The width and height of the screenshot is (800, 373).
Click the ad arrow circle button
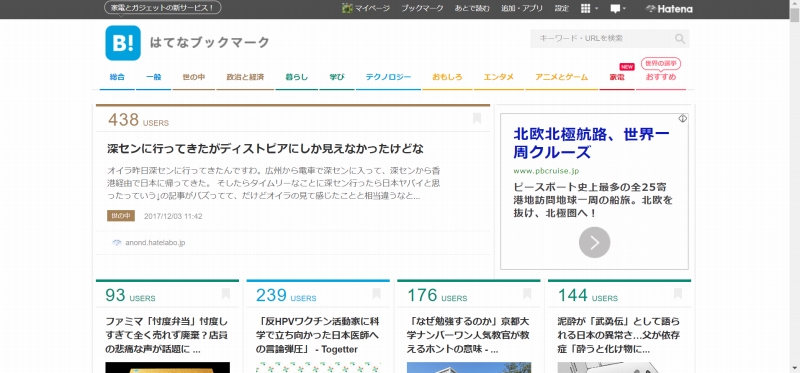click(x=594, y=242)
